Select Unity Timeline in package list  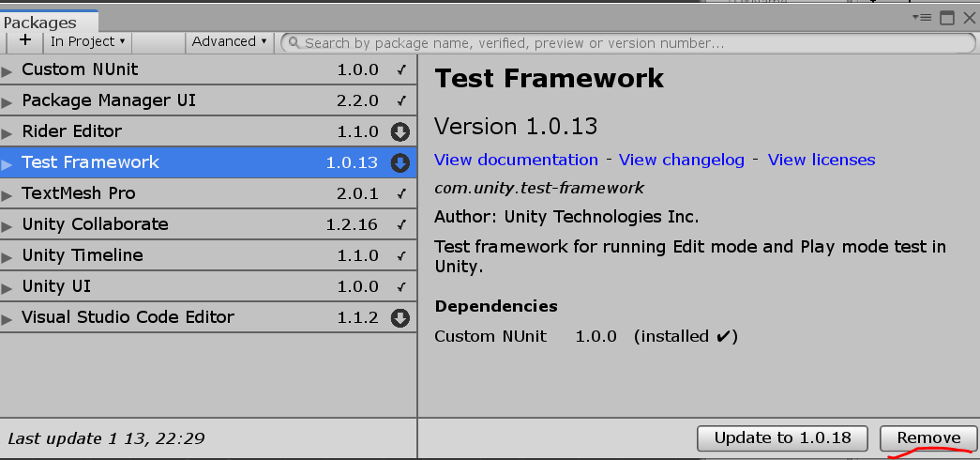point(83,255)
